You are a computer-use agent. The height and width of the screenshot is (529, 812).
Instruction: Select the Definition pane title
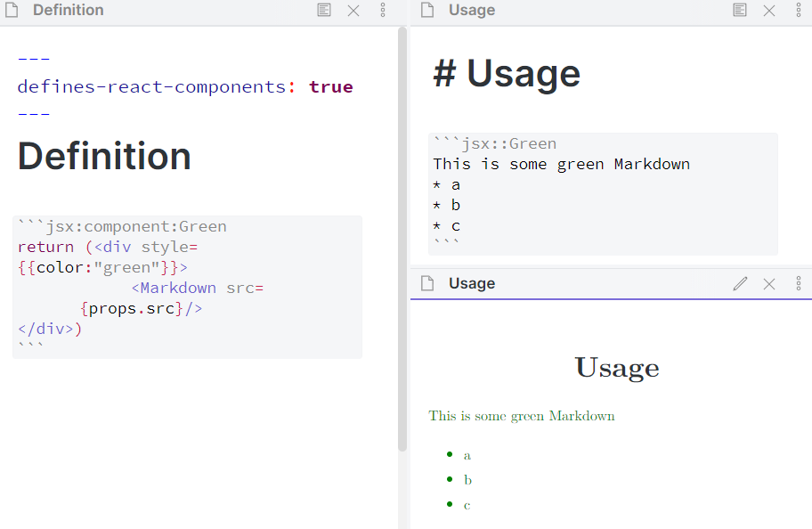[68, 11]
